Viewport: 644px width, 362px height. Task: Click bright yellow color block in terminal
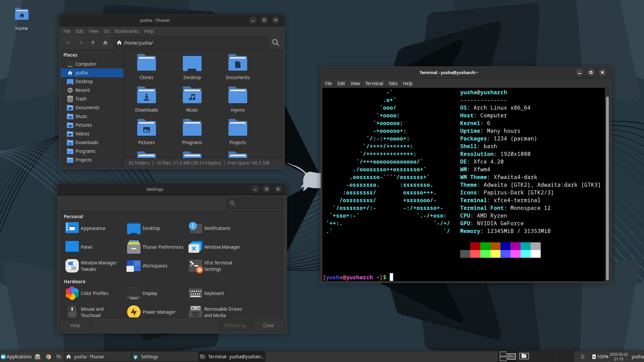point(495,254)
